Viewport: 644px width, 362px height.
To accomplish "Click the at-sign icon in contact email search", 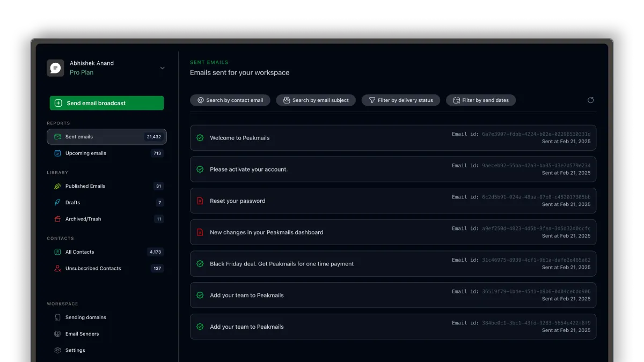I will tap(201, 100).
